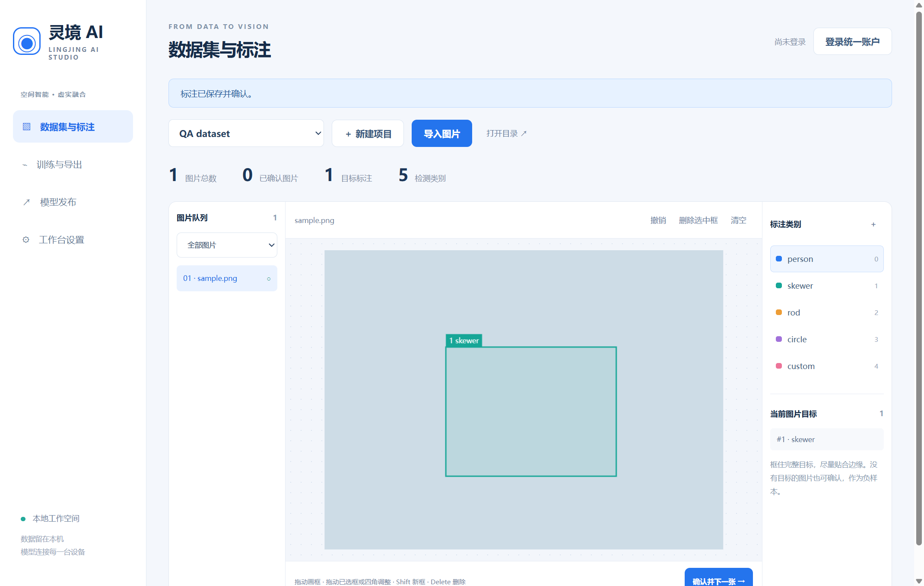The width and height of the screenshot is (924, 586).
Task: Click the gear icon beside 工作台设置
Action: [x=26, y=239]
